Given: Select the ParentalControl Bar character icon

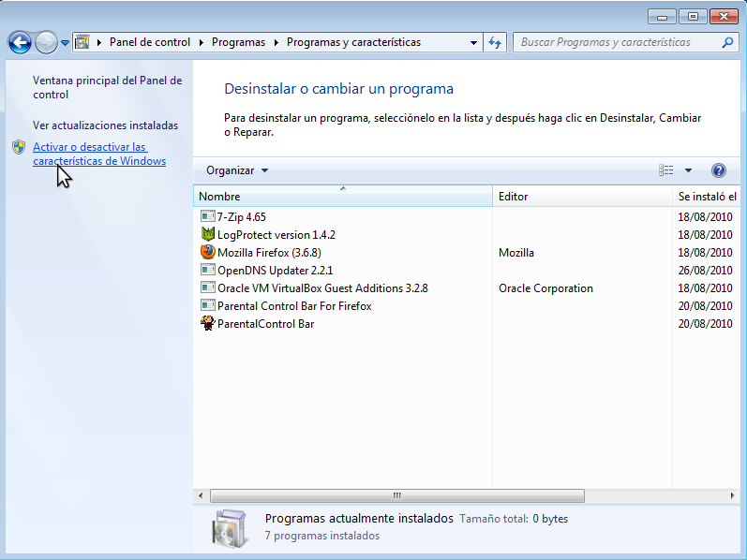Looking at the screenshot, I should click(208, 323).
